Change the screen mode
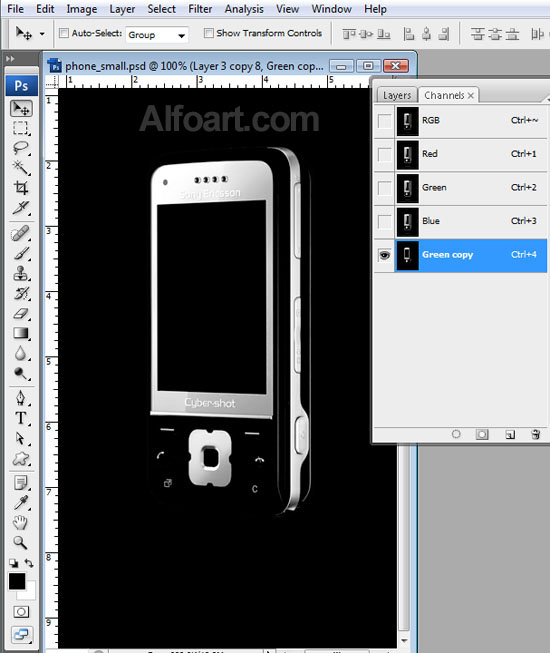Image resolution: width=550 pixels, height=653 pixels. [x=21, y=635]
